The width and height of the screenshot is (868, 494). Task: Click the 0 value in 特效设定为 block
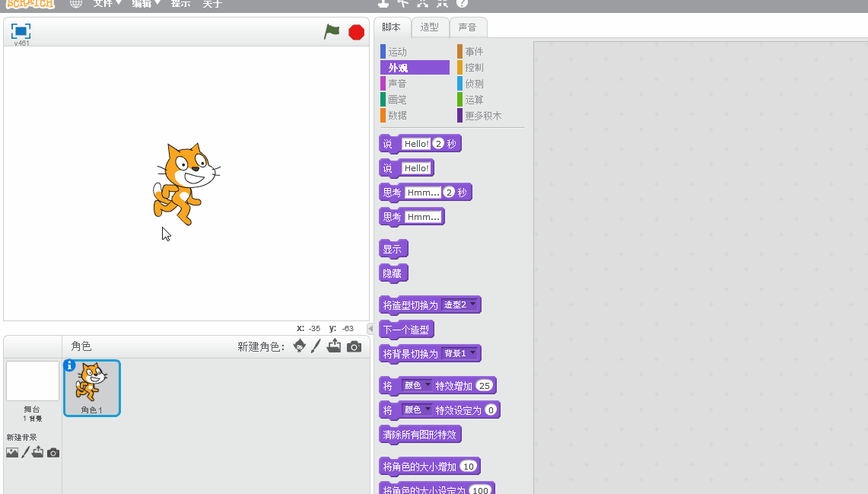click(491, 410)
